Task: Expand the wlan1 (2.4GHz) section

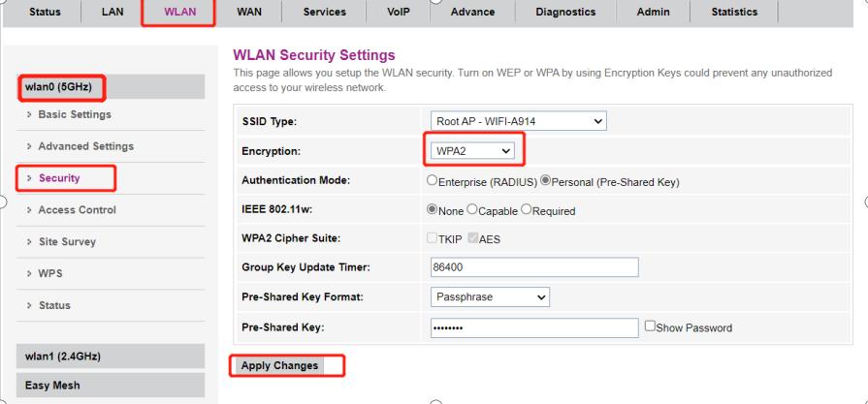Action: point(65,357)
